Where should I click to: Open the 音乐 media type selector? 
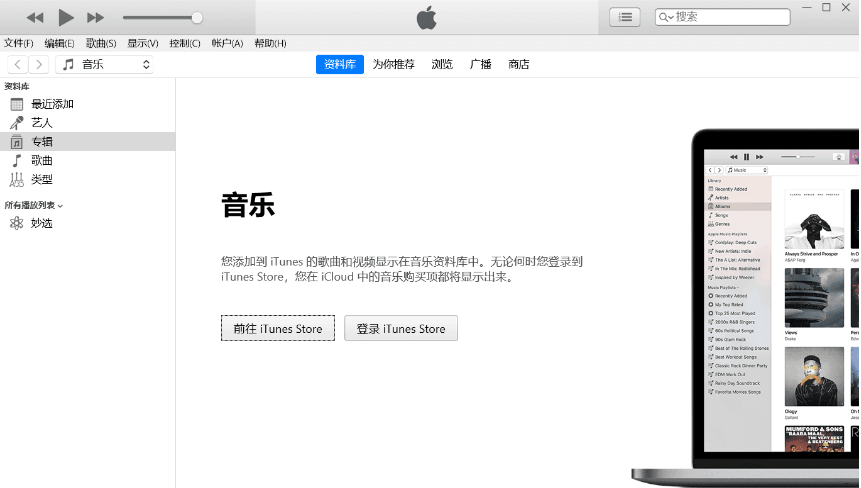(104, 64)
